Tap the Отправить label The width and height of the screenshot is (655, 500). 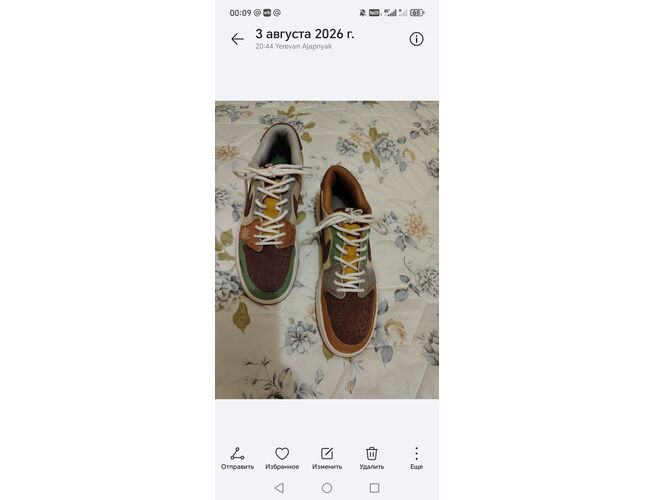click(x=237, y=467)
